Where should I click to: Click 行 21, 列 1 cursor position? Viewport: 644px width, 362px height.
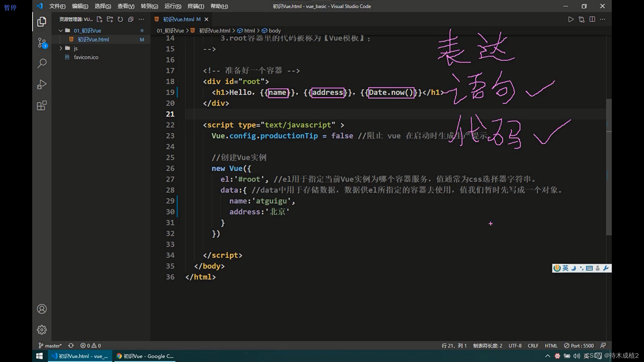pos(454,346)
